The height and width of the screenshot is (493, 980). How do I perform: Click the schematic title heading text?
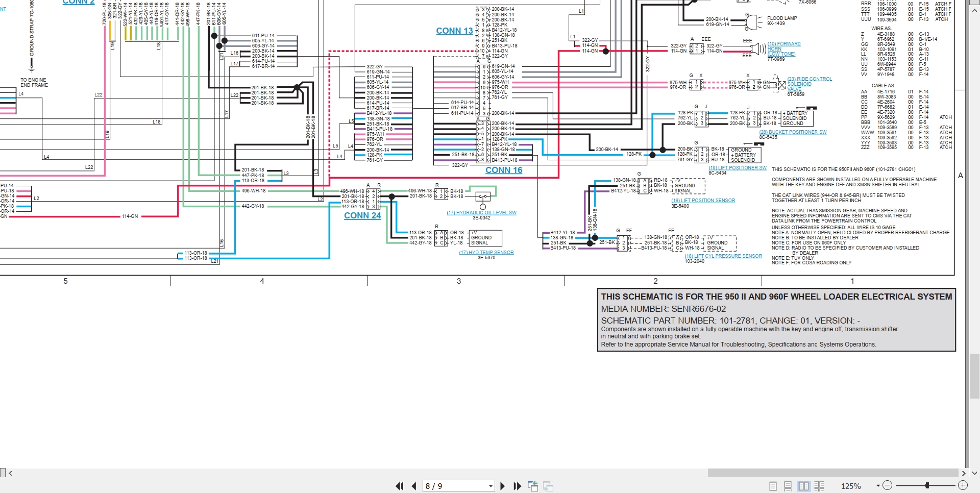tap(776, 297)
